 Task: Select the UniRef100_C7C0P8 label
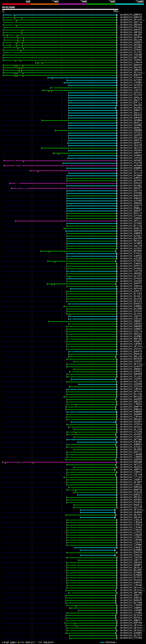point(131,638)
